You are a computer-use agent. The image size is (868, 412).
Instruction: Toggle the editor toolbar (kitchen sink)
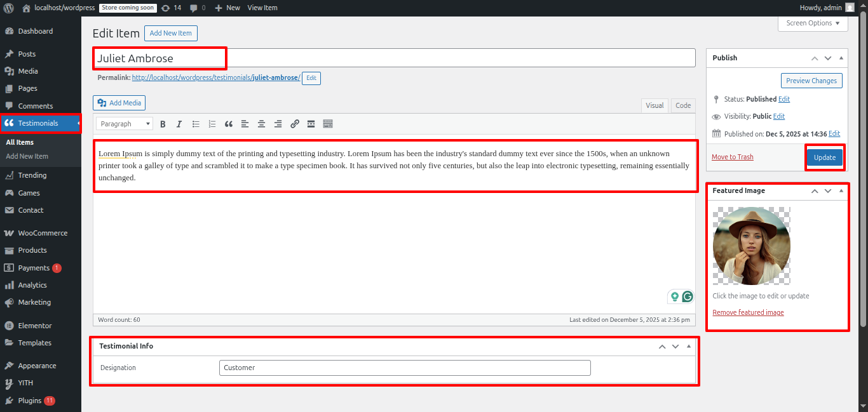point(328,124)
